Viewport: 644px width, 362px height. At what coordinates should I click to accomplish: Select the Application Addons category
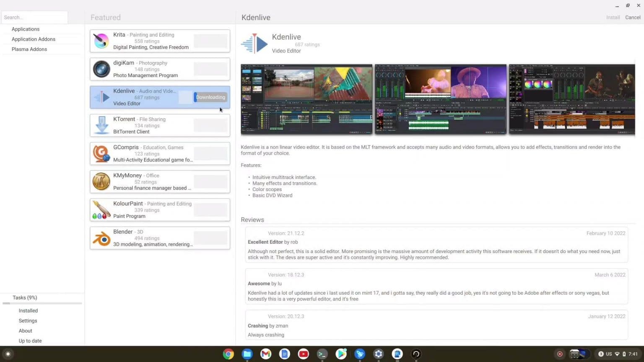(34, 39)
